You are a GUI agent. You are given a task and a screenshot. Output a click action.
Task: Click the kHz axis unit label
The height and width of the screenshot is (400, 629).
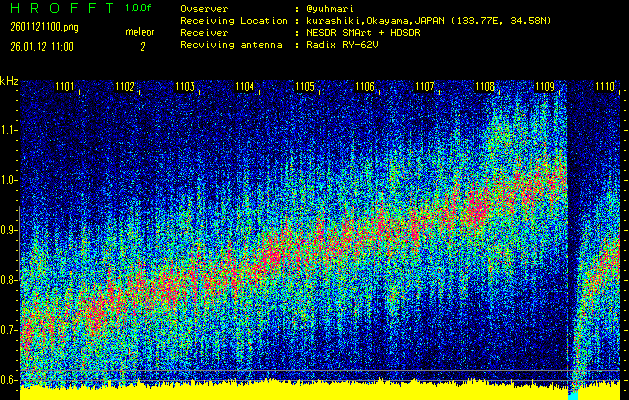[x=9, y=81]
